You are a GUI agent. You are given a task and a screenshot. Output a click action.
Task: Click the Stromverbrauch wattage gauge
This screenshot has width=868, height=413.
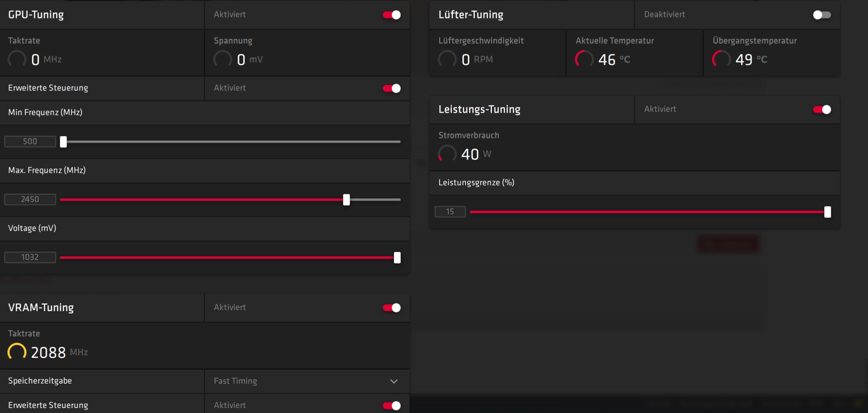[x=447, y=154]
